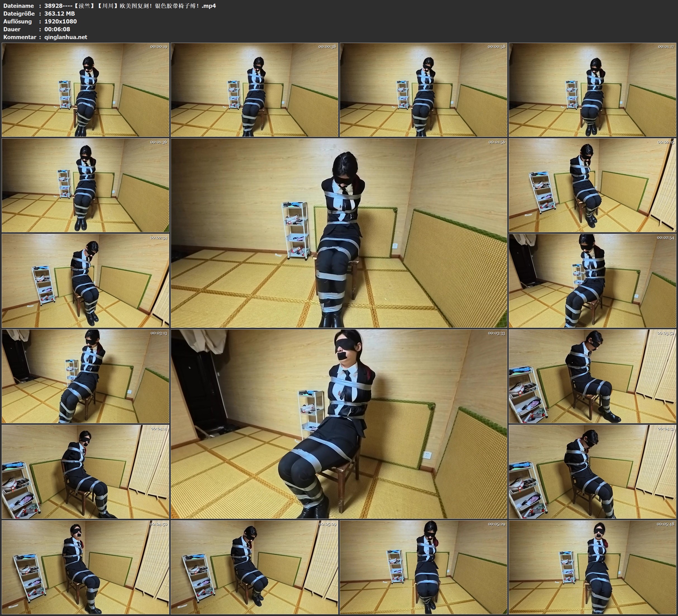
Task: Open the frame marked 00:04:11
Action: pyautogui.click(x=85, y=471)
